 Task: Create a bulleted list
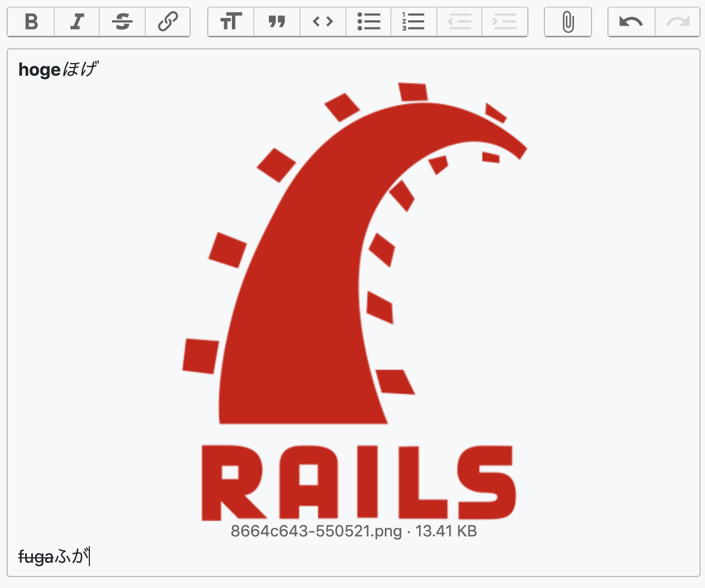[368, 22]
